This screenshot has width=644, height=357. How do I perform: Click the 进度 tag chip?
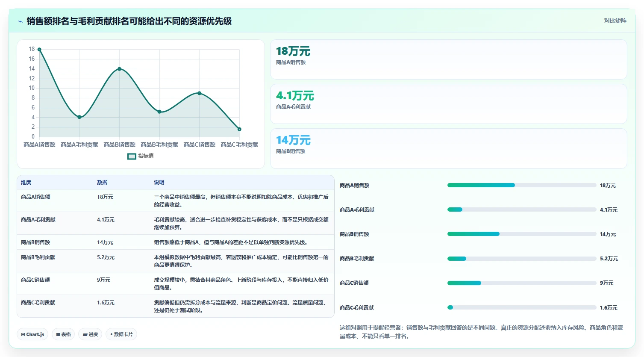click(x=90, y=334)
